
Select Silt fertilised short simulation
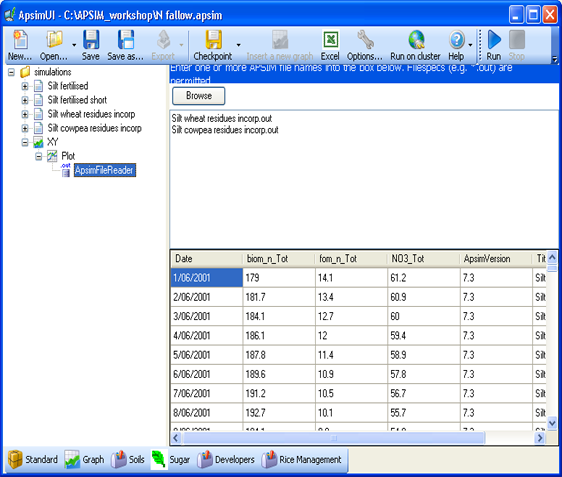pyautogui.click(x=77, y=100)
